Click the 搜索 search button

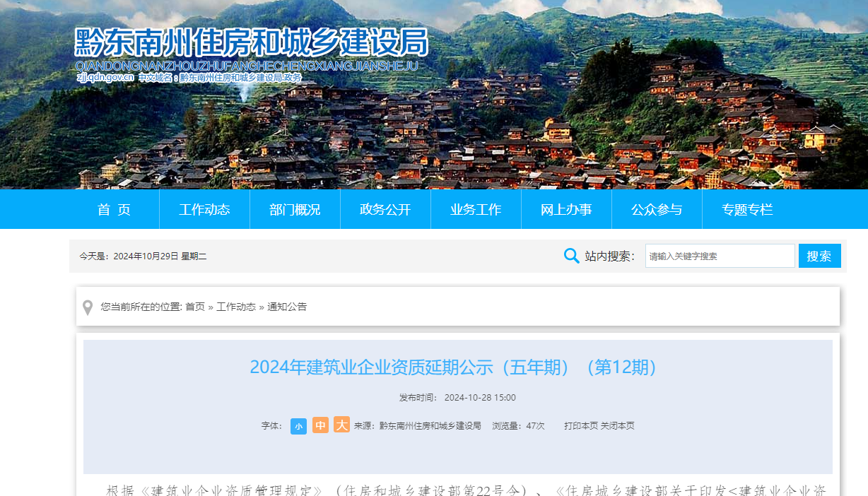tap(819, 256)
